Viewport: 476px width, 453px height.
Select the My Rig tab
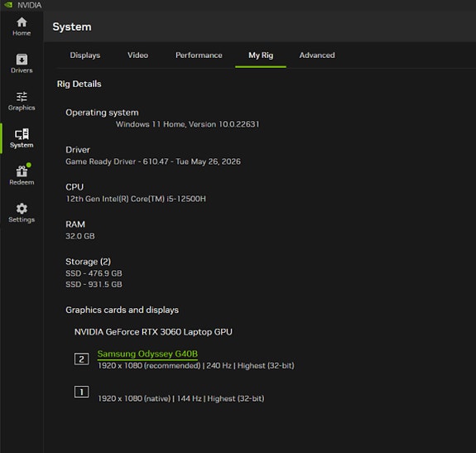coord(261,55)
